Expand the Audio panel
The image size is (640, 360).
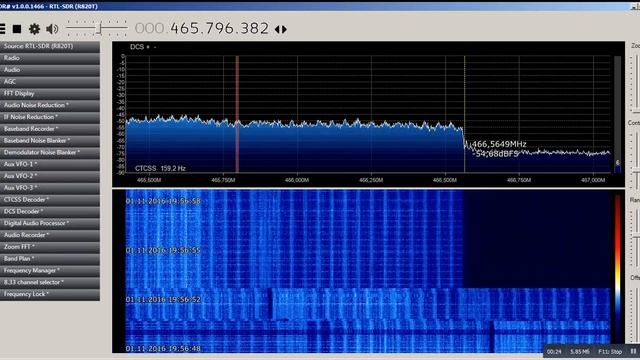pos(50,70)
